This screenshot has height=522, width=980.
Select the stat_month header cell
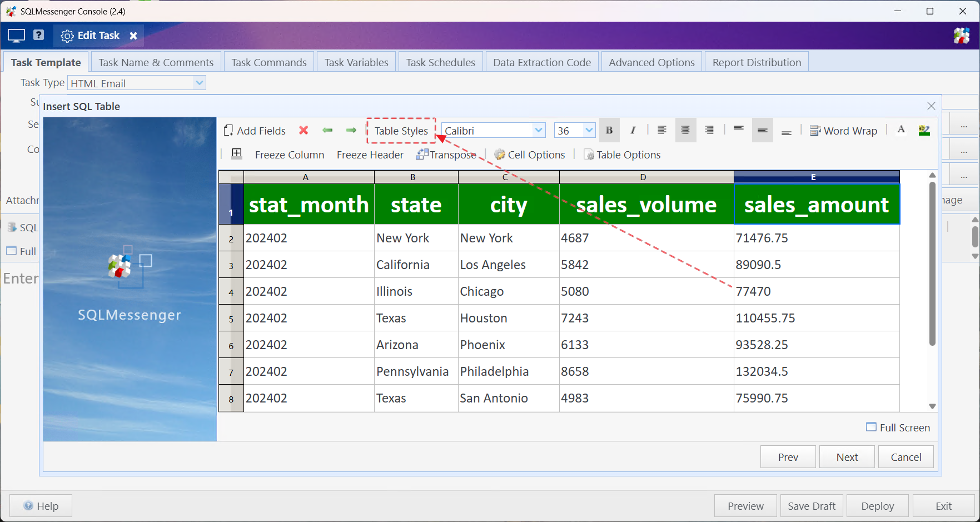(x=309, y=205)
